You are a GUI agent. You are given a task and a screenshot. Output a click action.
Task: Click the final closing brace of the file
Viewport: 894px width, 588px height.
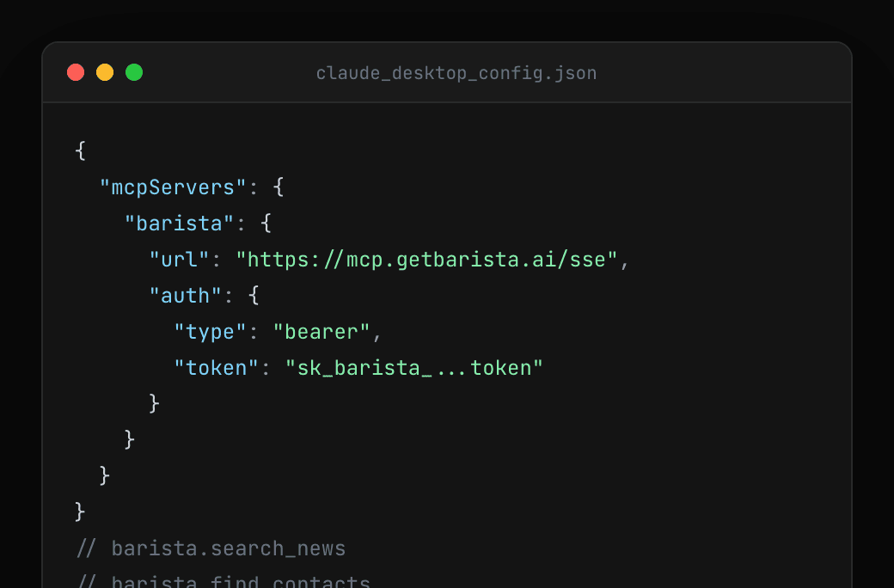pos(79,511)
